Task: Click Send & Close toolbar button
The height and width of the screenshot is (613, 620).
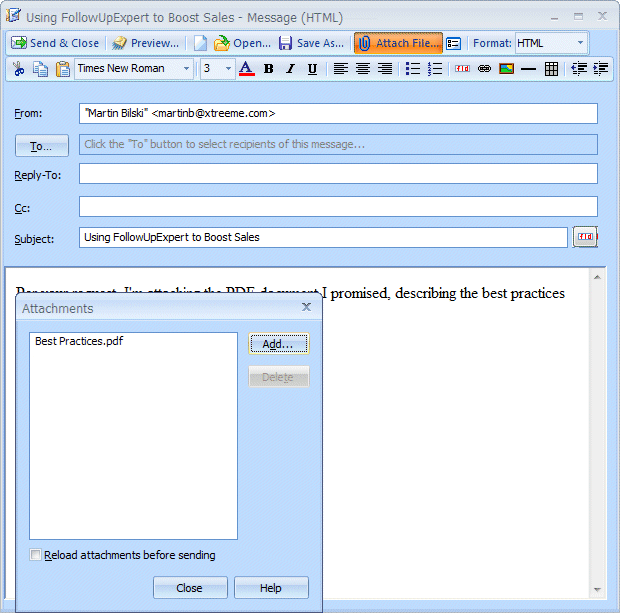Action: coord(55,43)
